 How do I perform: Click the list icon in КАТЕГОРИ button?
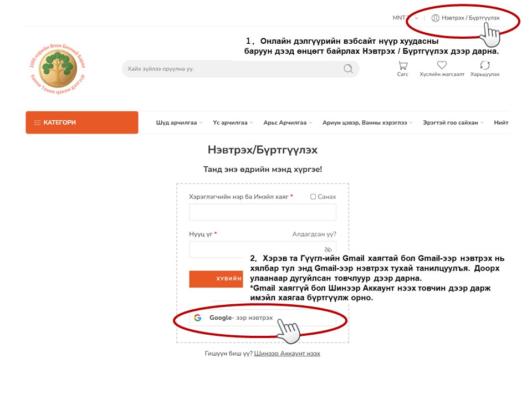(37, 122)
